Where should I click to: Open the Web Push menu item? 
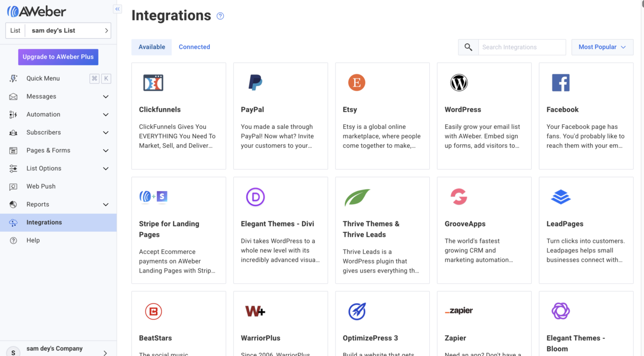click(x=58, y=187)
